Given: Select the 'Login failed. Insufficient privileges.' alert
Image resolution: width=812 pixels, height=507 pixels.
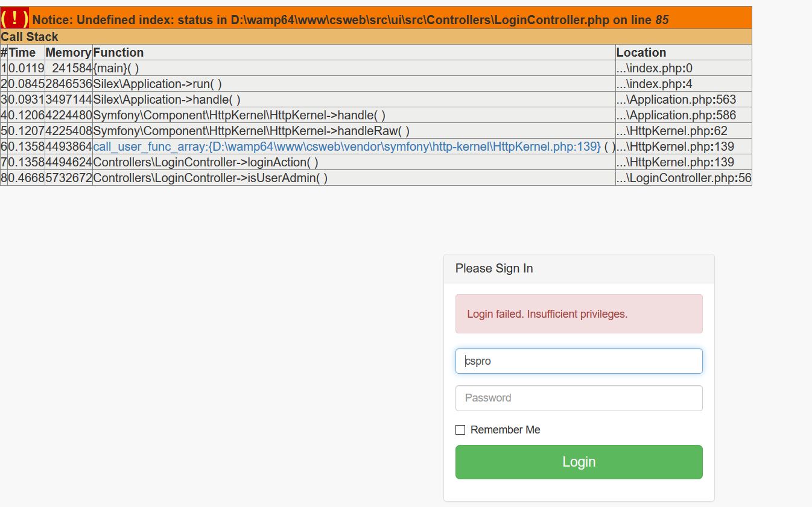Looking at the screenshot, I should [579, 313].
